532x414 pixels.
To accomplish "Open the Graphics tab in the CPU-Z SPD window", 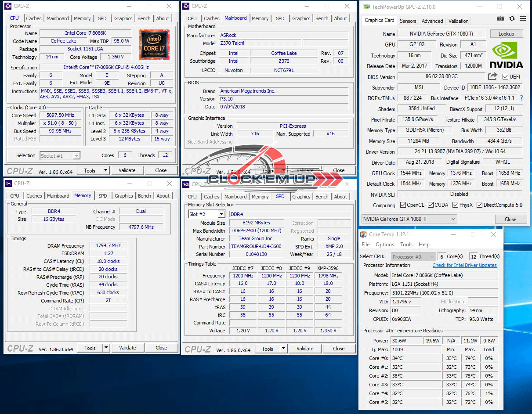I will pos(301,197).
